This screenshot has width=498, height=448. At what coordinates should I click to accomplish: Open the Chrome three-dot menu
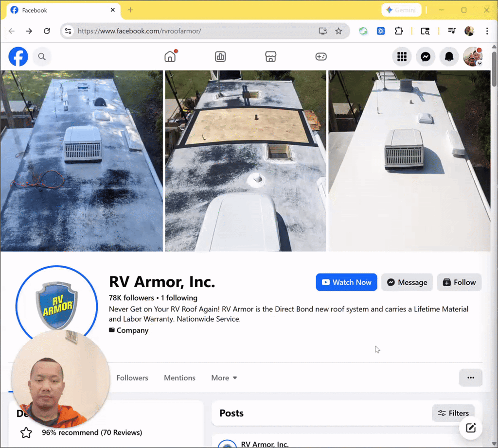coord(487,31)
